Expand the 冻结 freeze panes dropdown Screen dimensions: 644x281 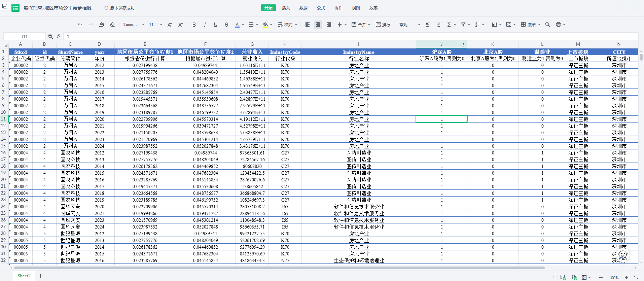coord(531,25)
